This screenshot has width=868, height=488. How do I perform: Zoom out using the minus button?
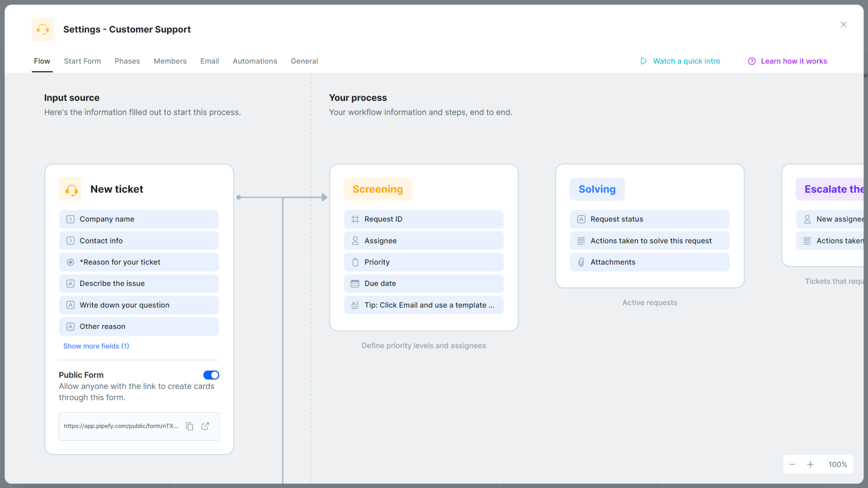792,464
